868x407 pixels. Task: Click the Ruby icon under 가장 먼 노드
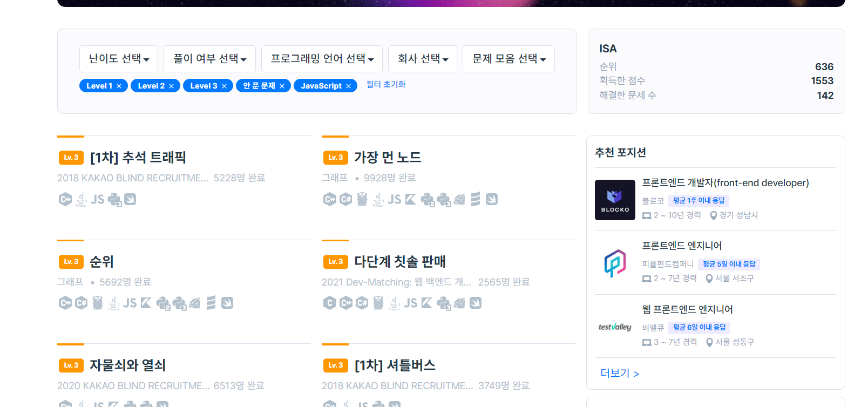[459, 199]
